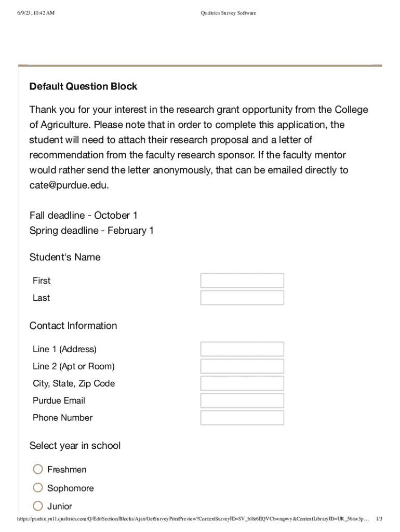Select the Freshmen radio button
The image size is (400, 532).
(38, 469)
